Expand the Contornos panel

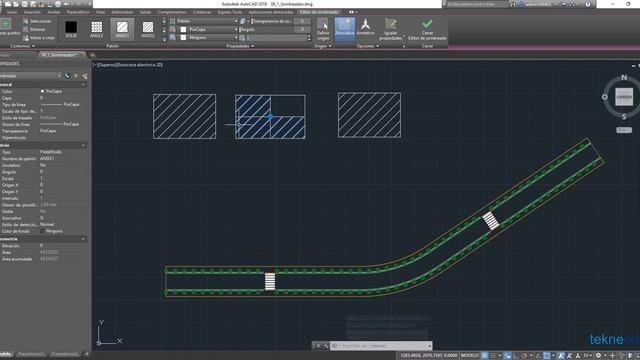coord(22,46)
